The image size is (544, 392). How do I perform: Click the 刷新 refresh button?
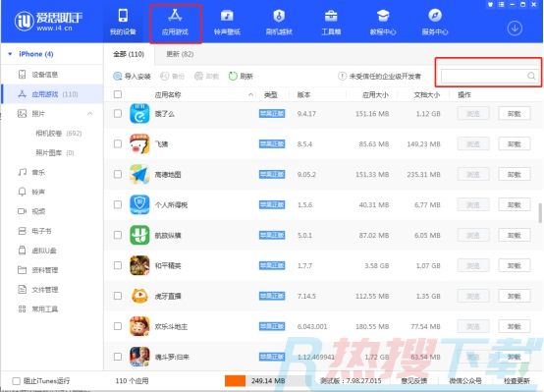pos(241,76)
